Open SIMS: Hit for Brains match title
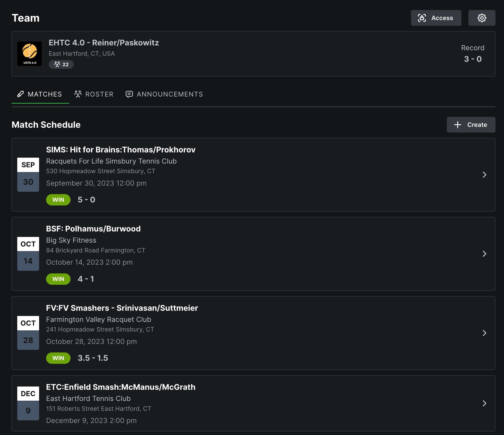This screenshot has height=435, width=504. tap(121, 150)
